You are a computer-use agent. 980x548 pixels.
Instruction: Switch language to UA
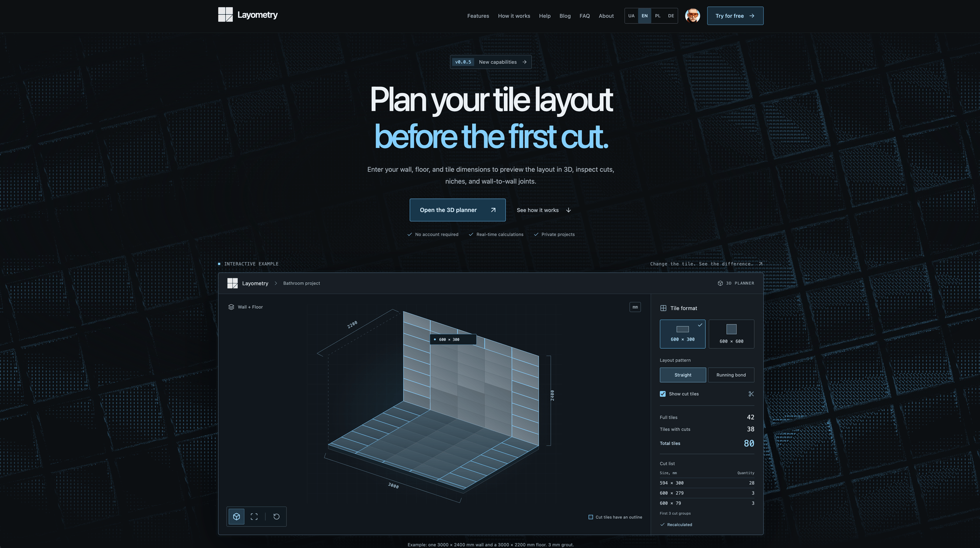point(631,16)
